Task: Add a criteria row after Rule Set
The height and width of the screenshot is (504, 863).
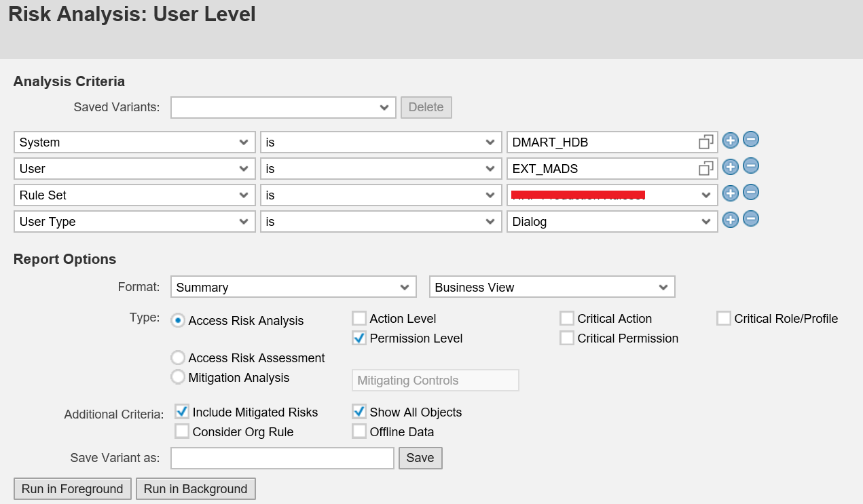Action: [731, 193]
